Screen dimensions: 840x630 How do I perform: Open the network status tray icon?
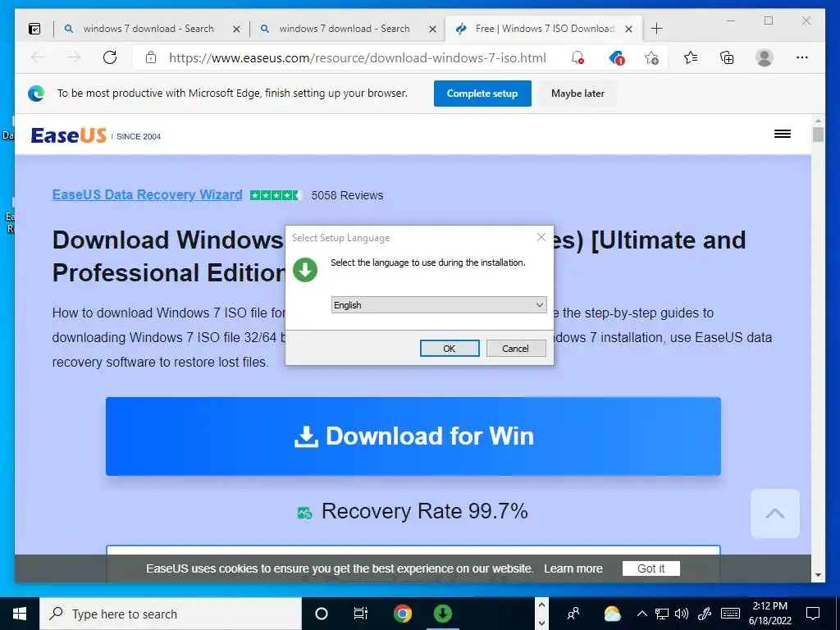pos(662,614)
